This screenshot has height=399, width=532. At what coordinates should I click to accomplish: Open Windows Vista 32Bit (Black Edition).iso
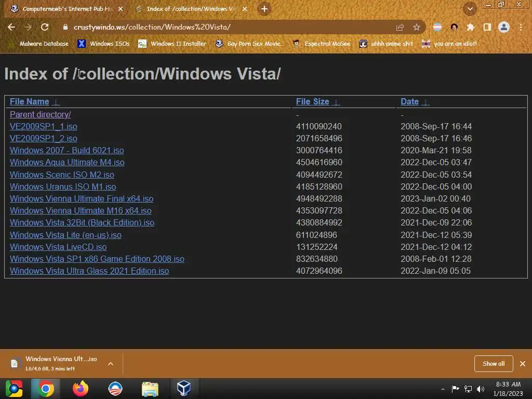pyautogui.click(x=82, y=222)
